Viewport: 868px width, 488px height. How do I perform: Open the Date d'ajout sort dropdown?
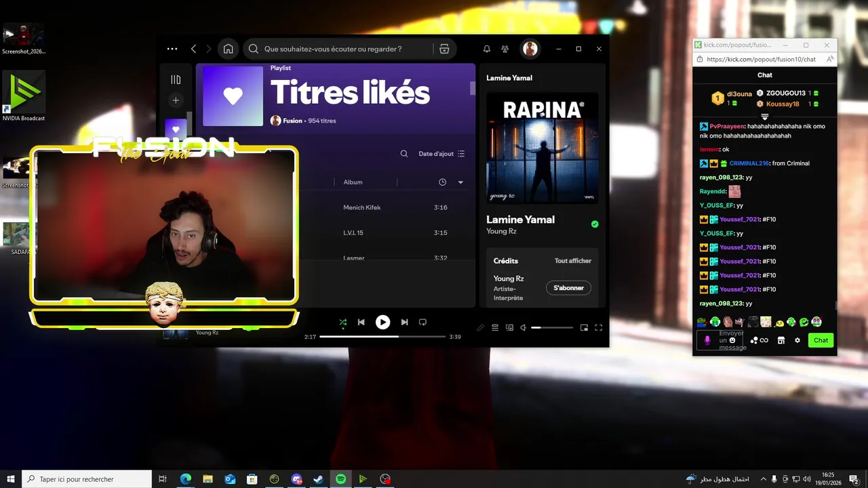(x=441, y=154)
